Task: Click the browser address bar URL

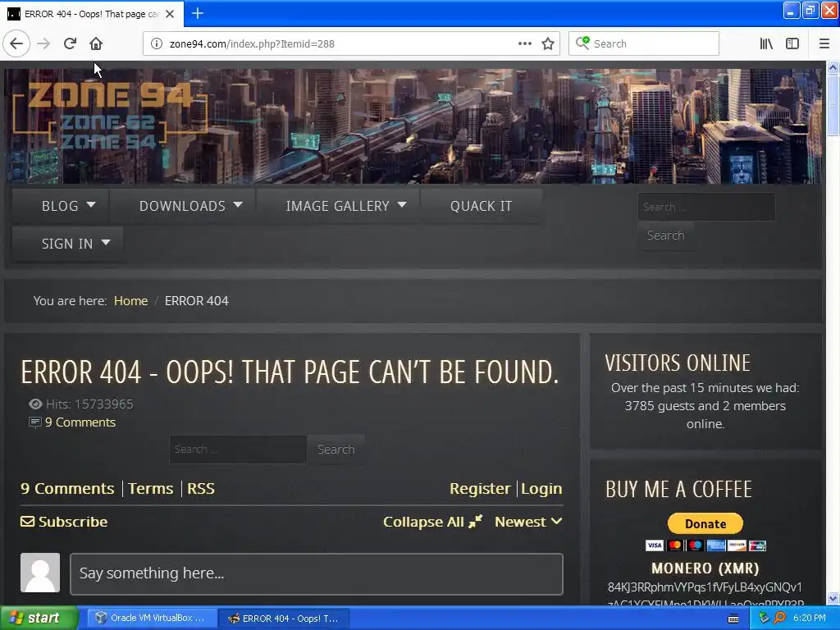Action: click(x=252, y=44)
